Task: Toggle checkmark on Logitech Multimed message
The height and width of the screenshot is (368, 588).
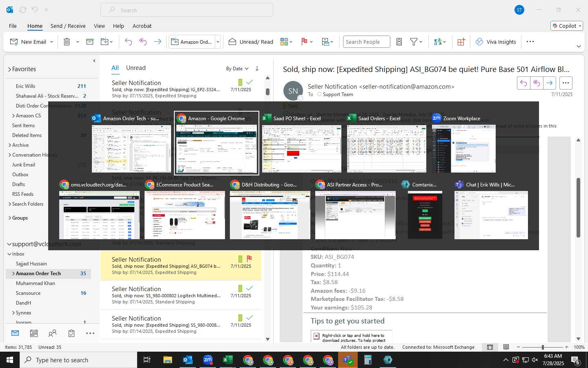Action: [x=249, y=288]
